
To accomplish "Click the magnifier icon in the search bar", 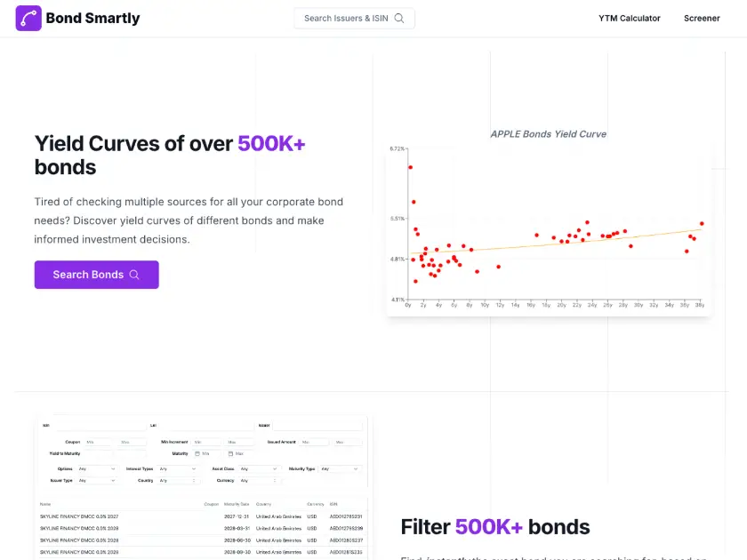I will pyautogui.click(x=398, y=18).
